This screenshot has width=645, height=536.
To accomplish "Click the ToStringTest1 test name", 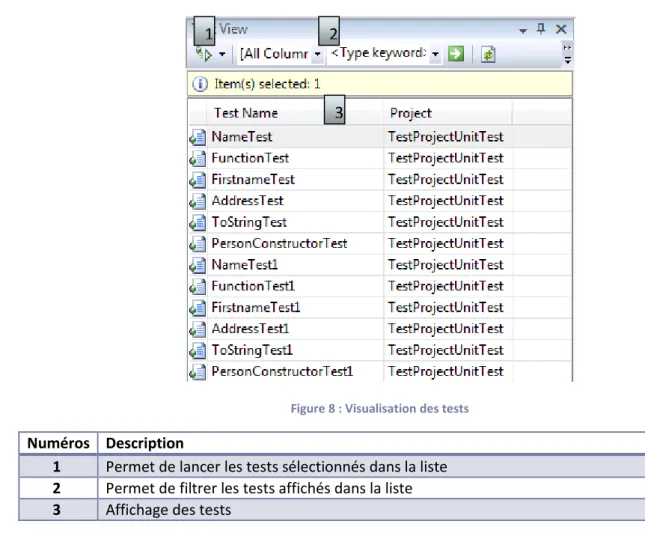I will click(252, 350).
